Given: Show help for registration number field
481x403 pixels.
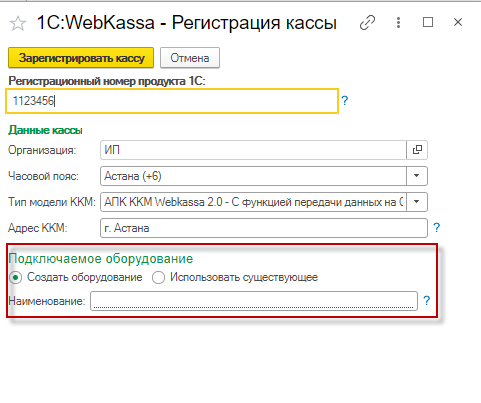Looking at the screenshot, I should point(345,101).
